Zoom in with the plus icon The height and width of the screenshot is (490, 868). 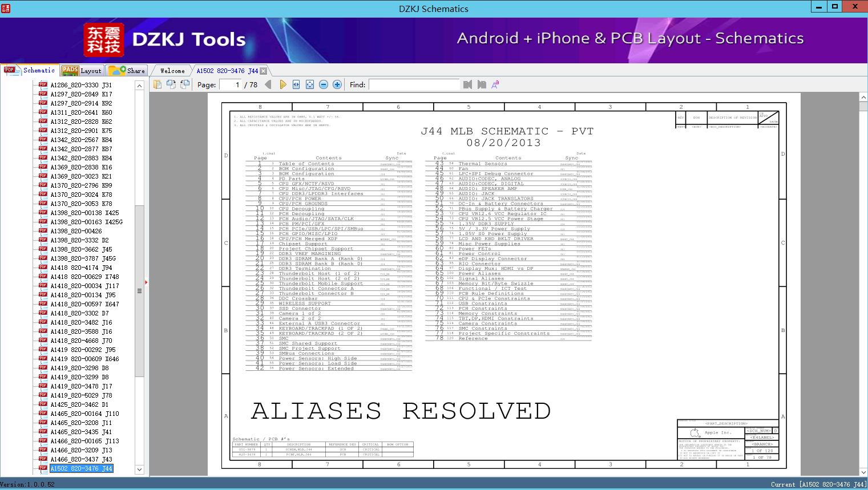pos(337,84)
